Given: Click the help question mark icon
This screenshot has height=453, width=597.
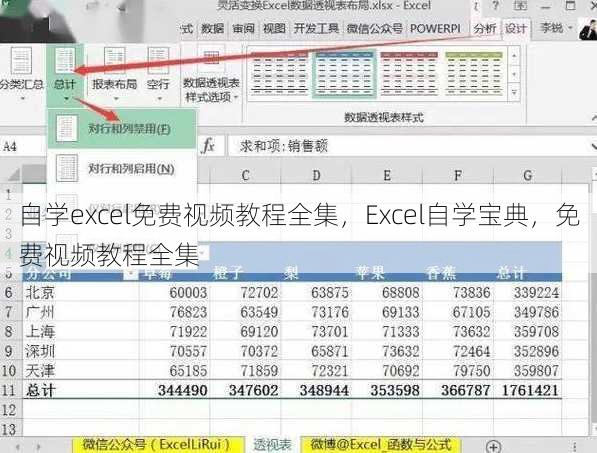Looking at the screenshot, I should [495, 6].
